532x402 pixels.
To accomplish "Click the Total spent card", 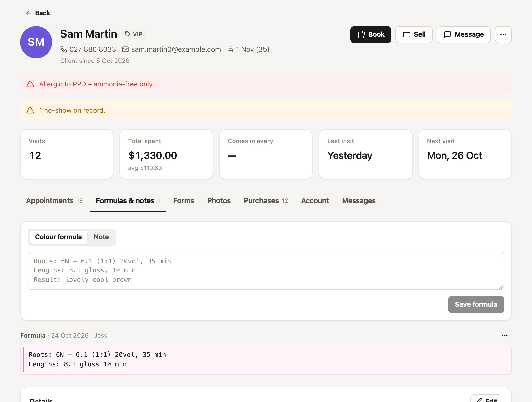I will (x=166, y=154).
